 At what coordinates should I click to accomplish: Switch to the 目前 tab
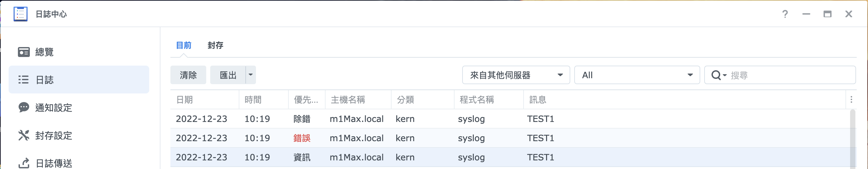pyautogui.click(x=184, y=45)
